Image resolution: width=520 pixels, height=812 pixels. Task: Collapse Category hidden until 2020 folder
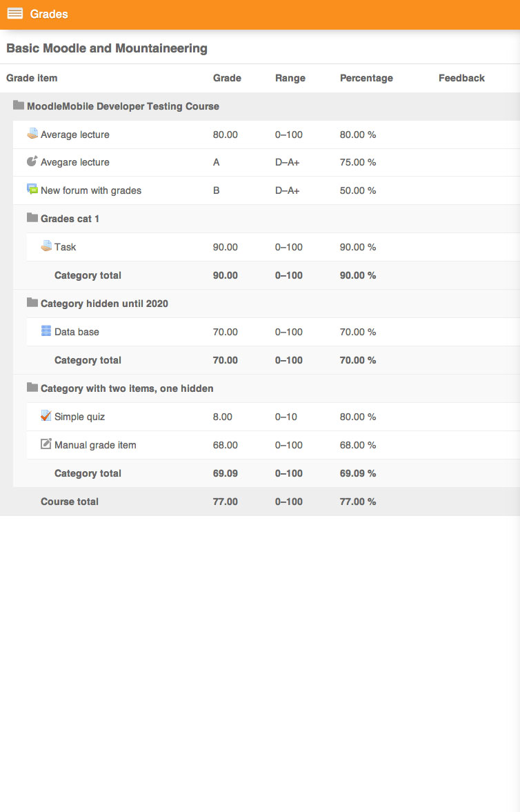(x=32, y=302)
